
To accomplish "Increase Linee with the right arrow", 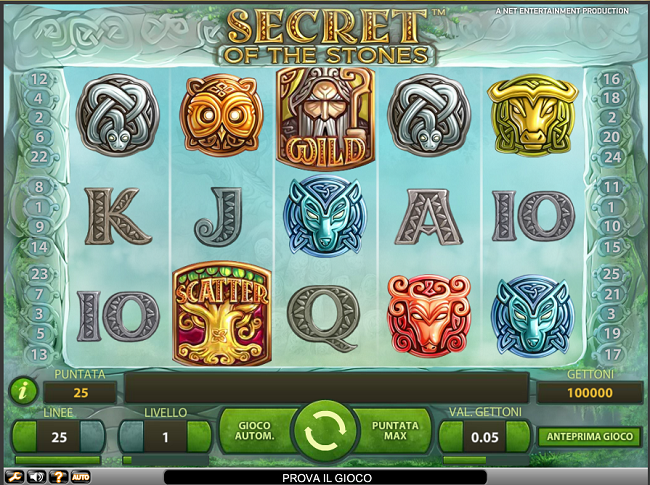I will pyautogui.click(x=92, y=436).
